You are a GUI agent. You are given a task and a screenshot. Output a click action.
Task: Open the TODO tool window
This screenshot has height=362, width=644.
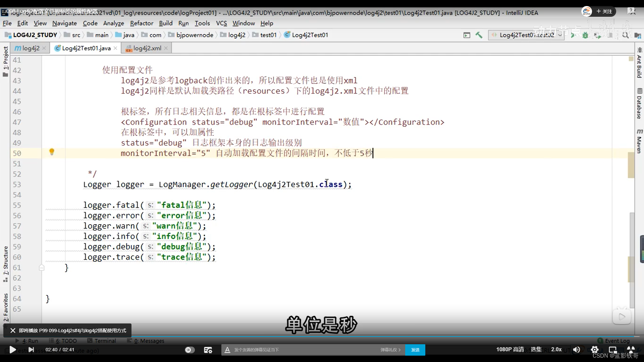tap(63, 341)
